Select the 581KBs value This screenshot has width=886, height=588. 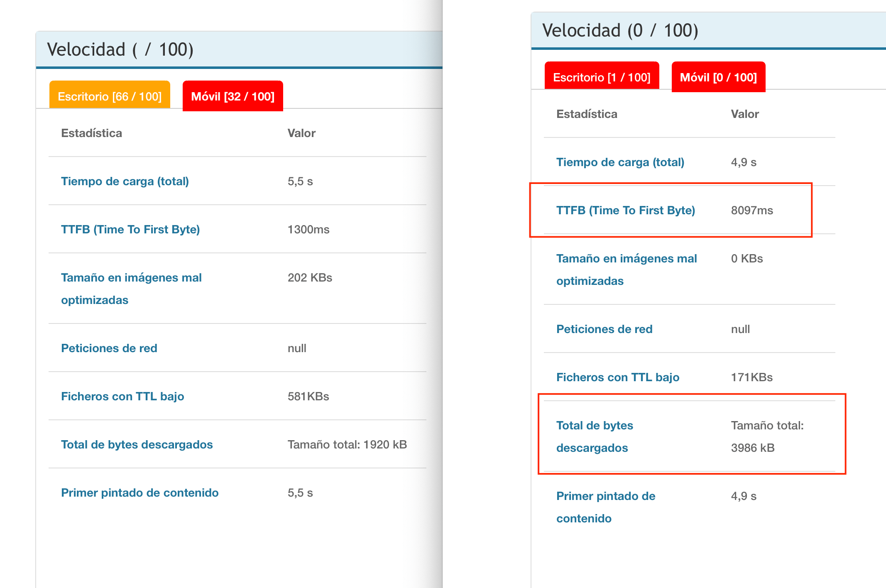(308, 396)
